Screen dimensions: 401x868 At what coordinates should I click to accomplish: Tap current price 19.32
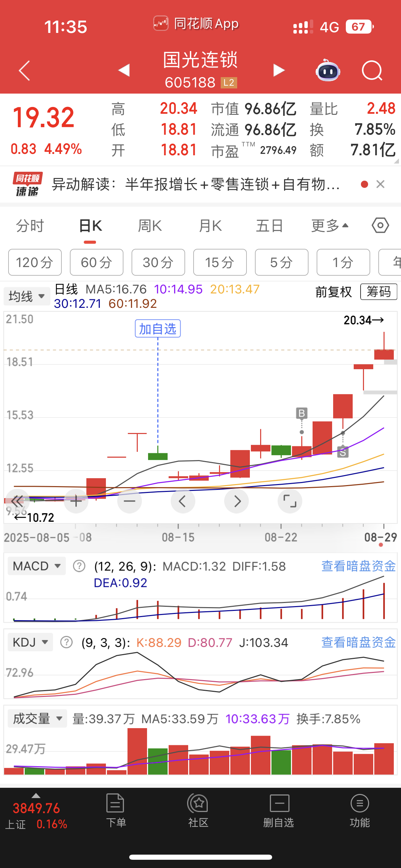tap(44, 117)
